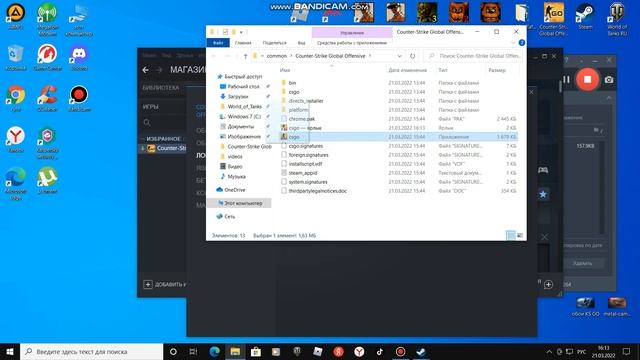Image resolution: width=640 pixels, height=360 pixels.
Task: Click the Steam star favorites icon
Action: pyautogui.click(x=543, y=194)
